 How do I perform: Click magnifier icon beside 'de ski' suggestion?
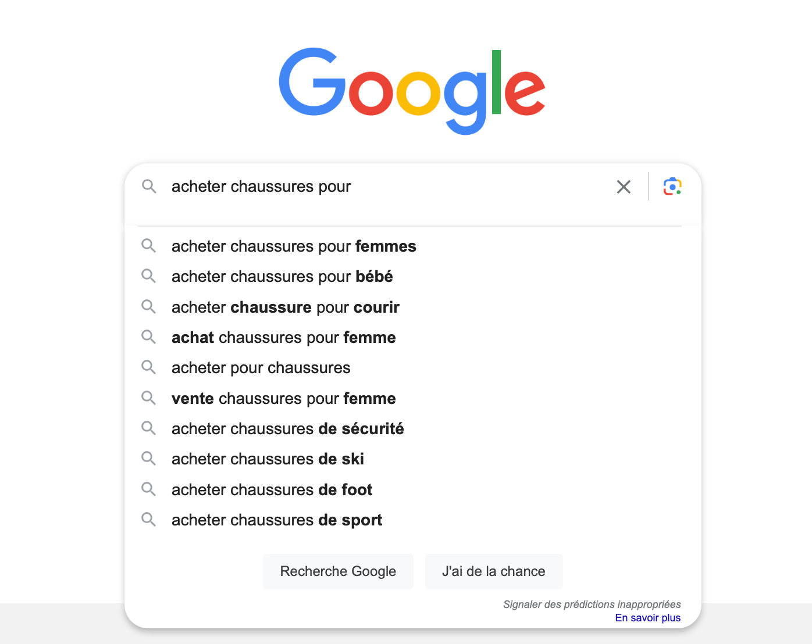149,459
